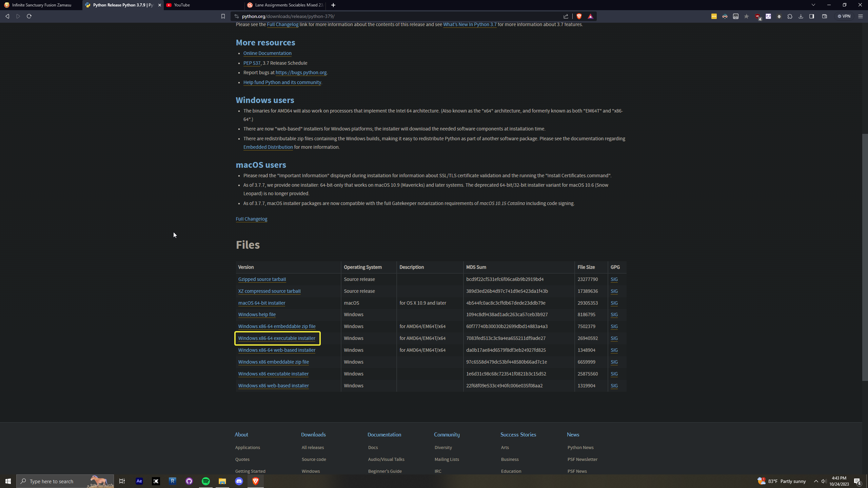The image size is (868, 488).
Task: Download the Windows x86-64 executable installer
Action: (277, 338)
